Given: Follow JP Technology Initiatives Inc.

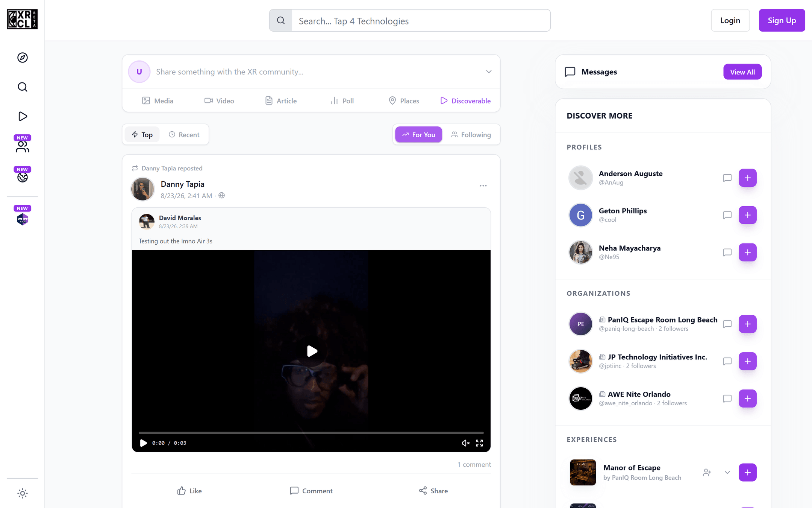Looking at the screenshot, I should pos(747,361).
